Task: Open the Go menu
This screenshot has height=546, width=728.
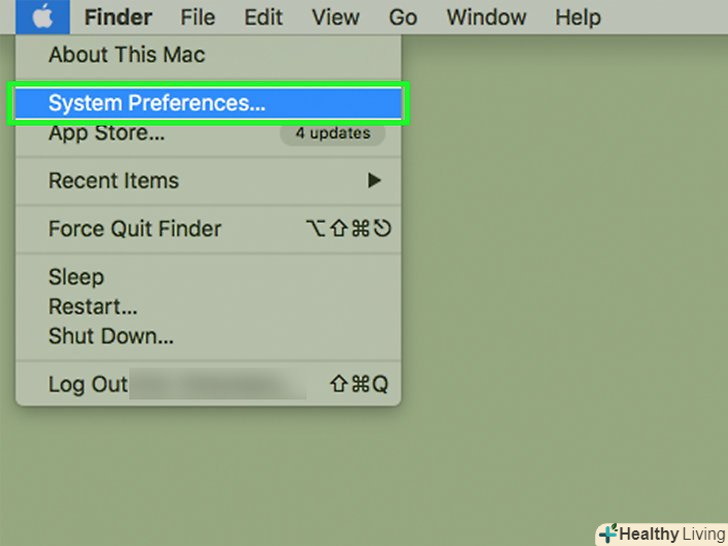Action: (402, 17)
